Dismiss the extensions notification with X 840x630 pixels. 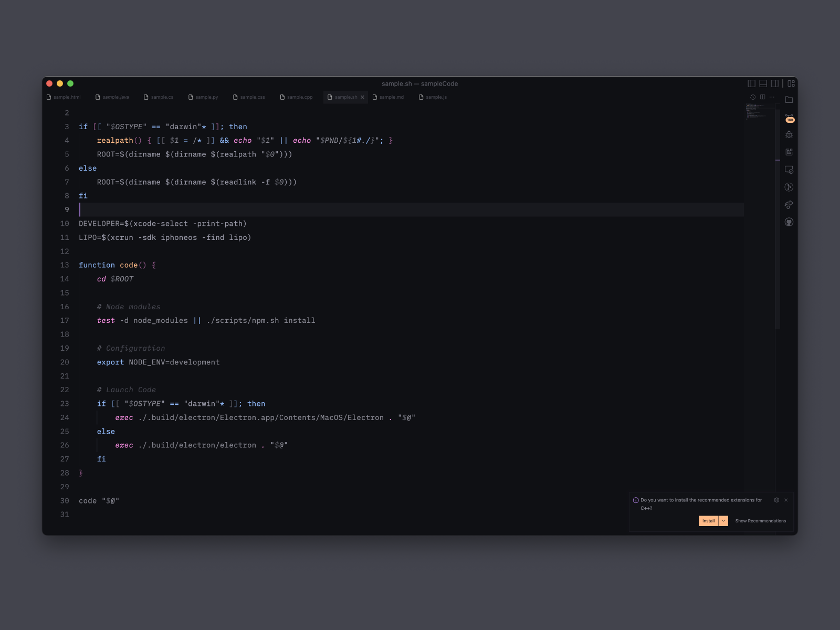(786, 500)
